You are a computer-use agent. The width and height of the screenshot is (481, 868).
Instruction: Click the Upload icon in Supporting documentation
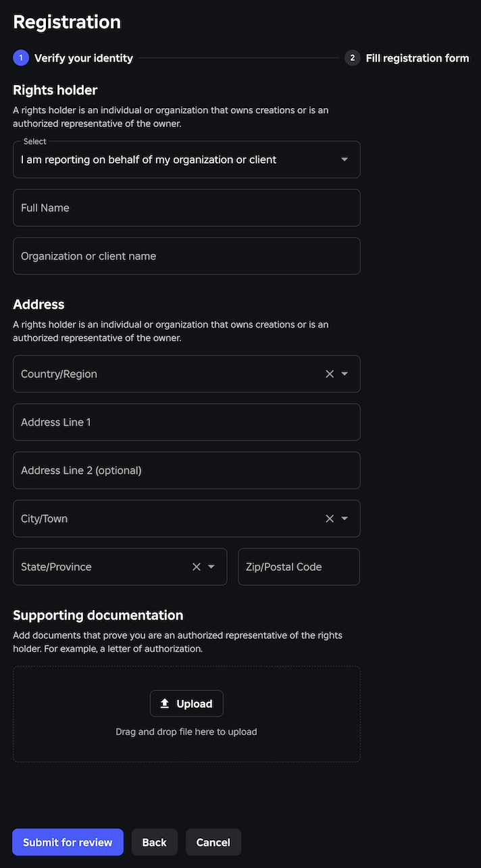point(164,703)
